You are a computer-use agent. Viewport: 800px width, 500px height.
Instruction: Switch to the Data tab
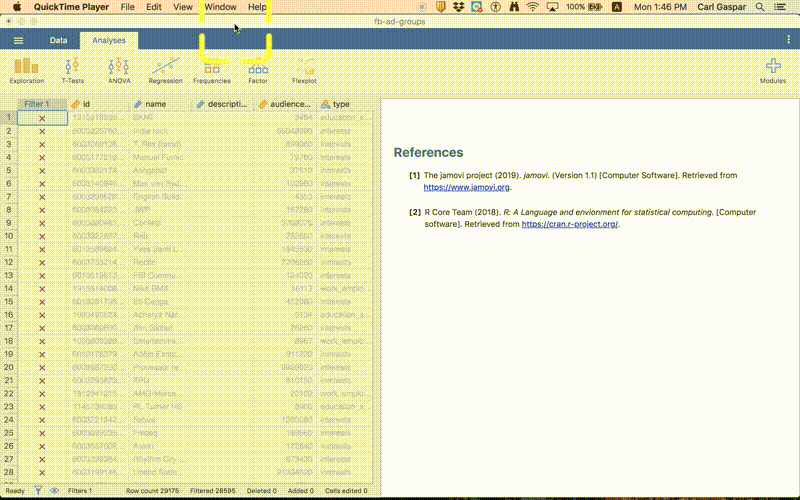pyautogui.click(x=59, y=41)
